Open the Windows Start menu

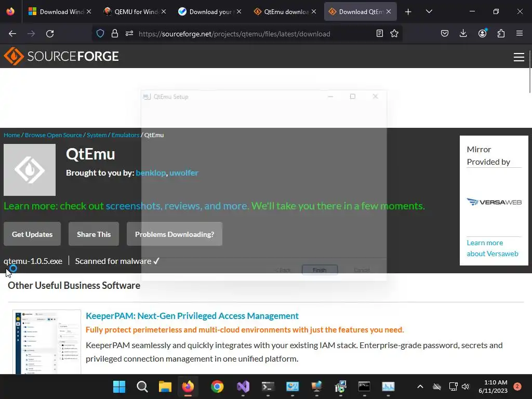tap(119, 387)
